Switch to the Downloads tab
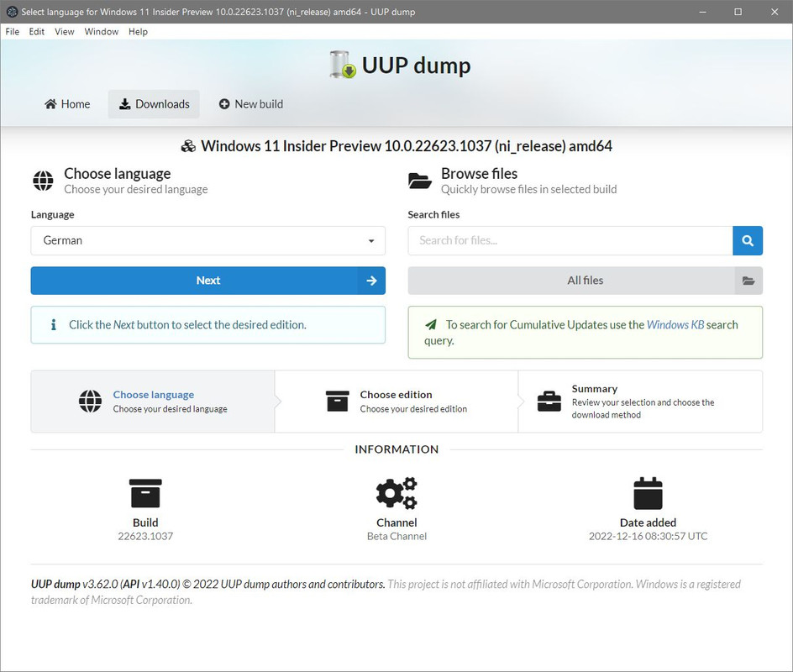The width and height of the screenshot is (793, 672). [154, 104]
